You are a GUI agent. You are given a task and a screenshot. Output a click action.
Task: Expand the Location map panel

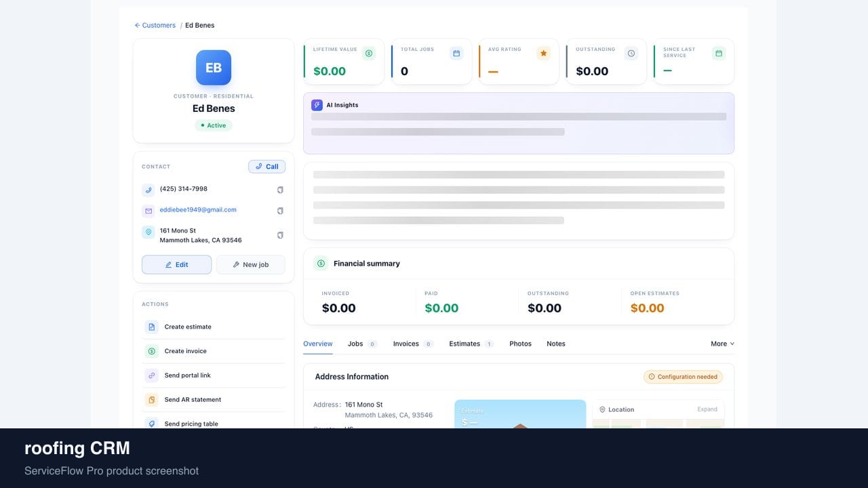point(707,409)
